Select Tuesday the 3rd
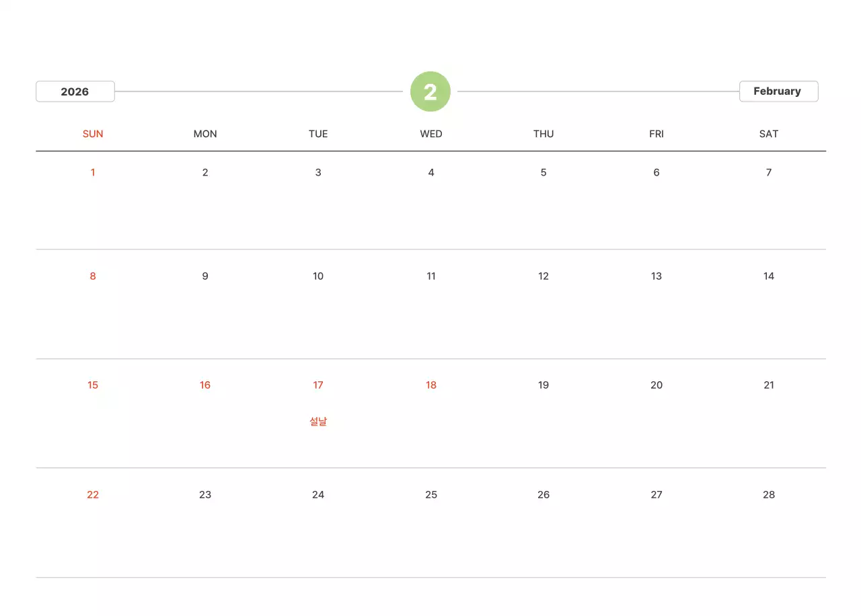 tap(318, 173)
